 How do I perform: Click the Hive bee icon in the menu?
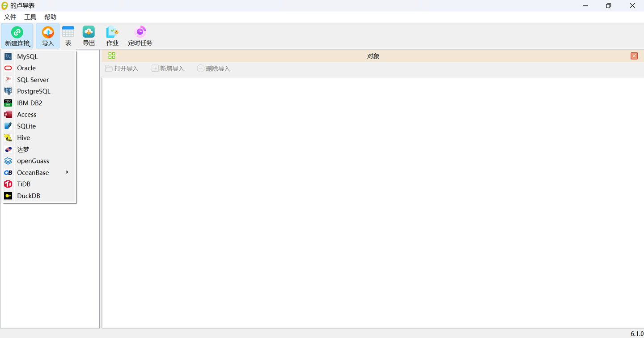(x=8, y=138)
